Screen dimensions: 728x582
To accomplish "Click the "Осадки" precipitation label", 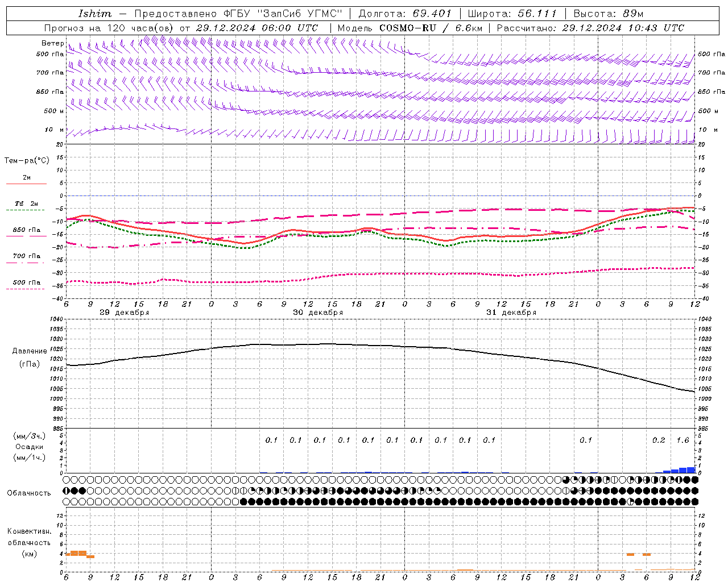I will click(30, 447).
